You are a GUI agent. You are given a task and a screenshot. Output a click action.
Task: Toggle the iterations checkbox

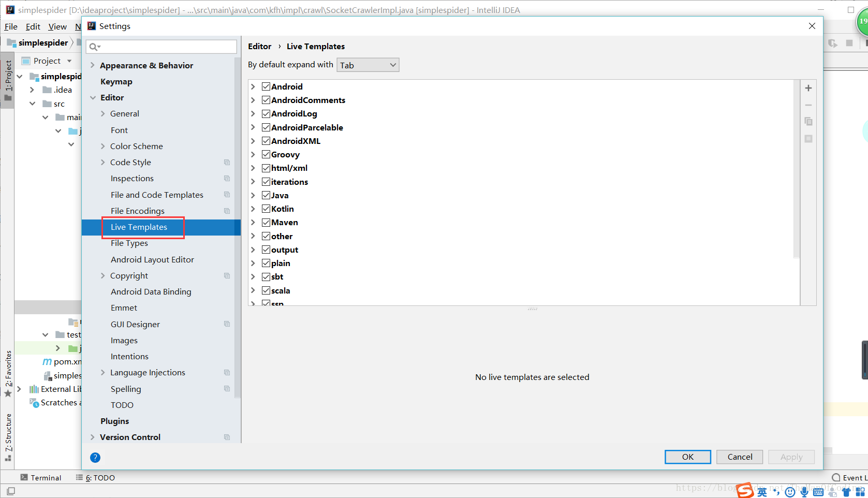click(x=266, y=182)
